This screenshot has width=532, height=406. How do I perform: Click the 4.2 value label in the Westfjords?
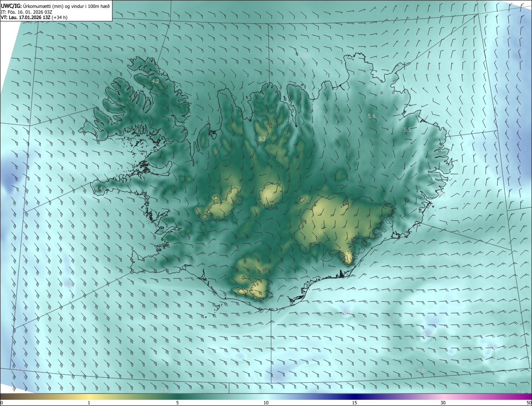pos(155,81)
